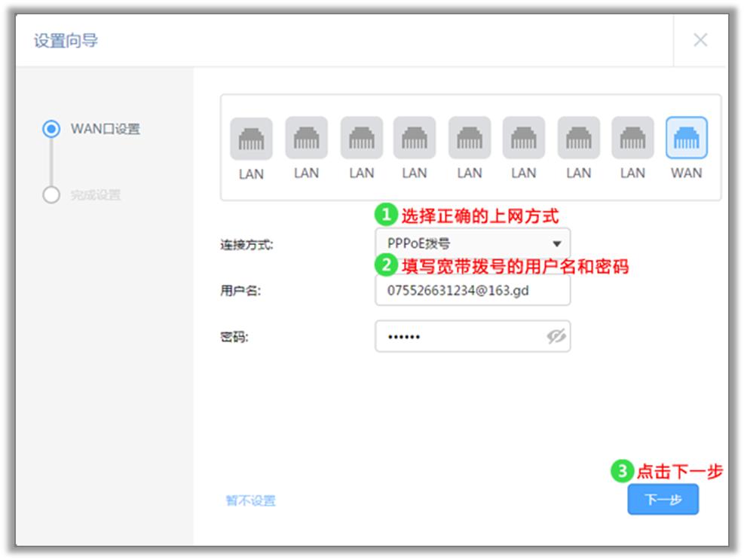This screenshot has width=744, height=560.
Task: Click the 下一步 button
Action: point(663,499)
